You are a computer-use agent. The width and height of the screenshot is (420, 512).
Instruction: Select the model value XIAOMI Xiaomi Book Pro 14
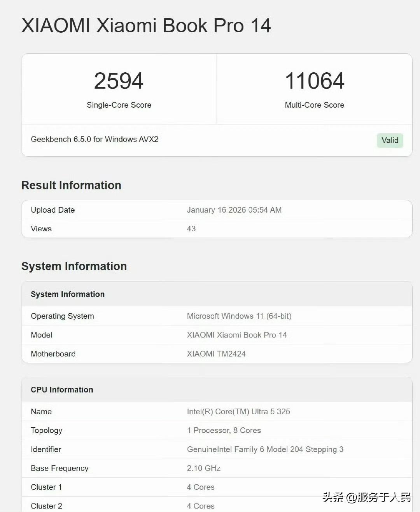237,335
